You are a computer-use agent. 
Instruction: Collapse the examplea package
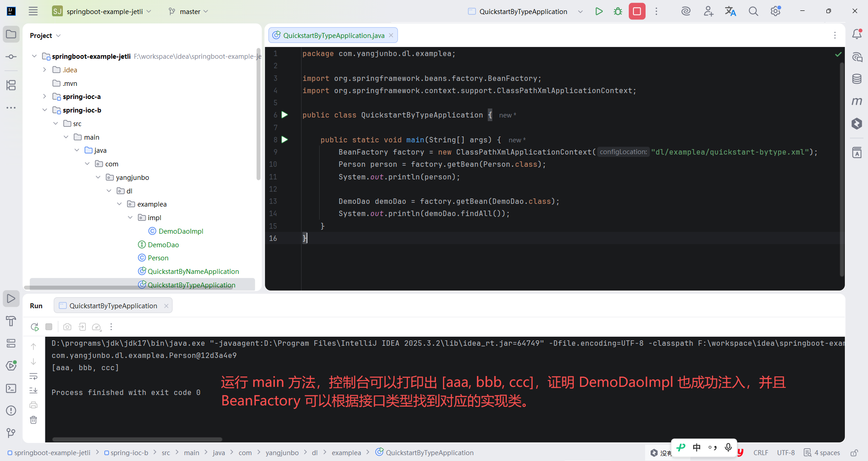[119, 204]
